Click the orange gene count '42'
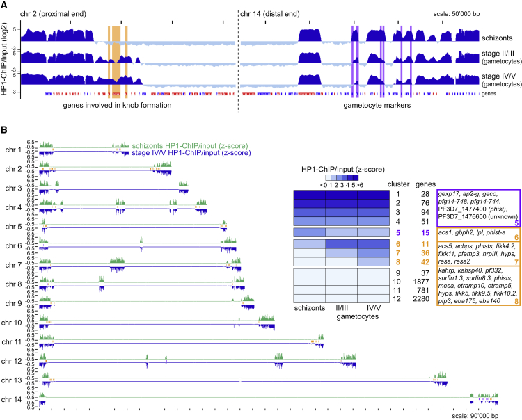This screenshot has height=420, width=522. 425,262
